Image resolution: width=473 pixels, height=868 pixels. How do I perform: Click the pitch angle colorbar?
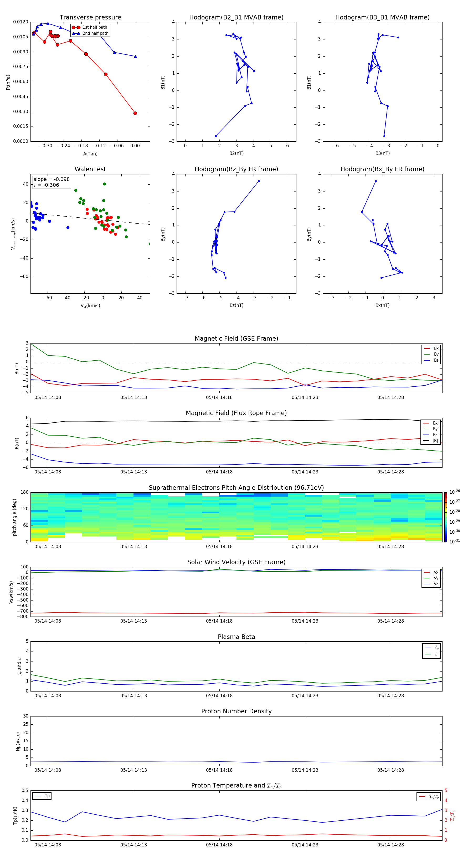pyautogui.click(x=446, y=517)
